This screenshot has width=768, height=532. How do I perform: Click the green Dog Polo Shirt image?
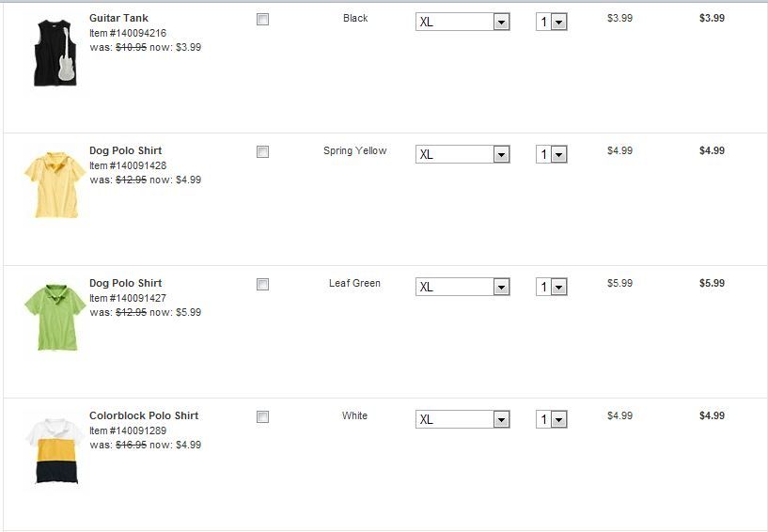pos(54,317)
